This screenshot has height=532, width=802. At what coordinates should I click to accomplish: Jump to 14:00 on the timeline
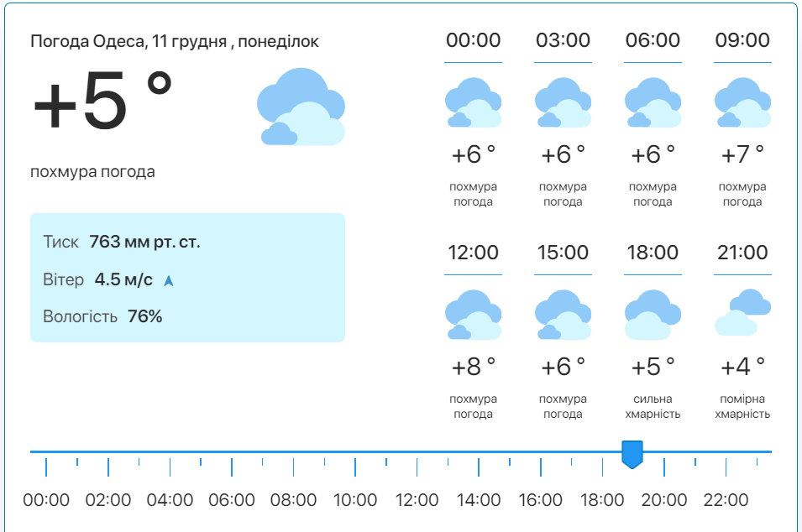click(x=479, y=500)
